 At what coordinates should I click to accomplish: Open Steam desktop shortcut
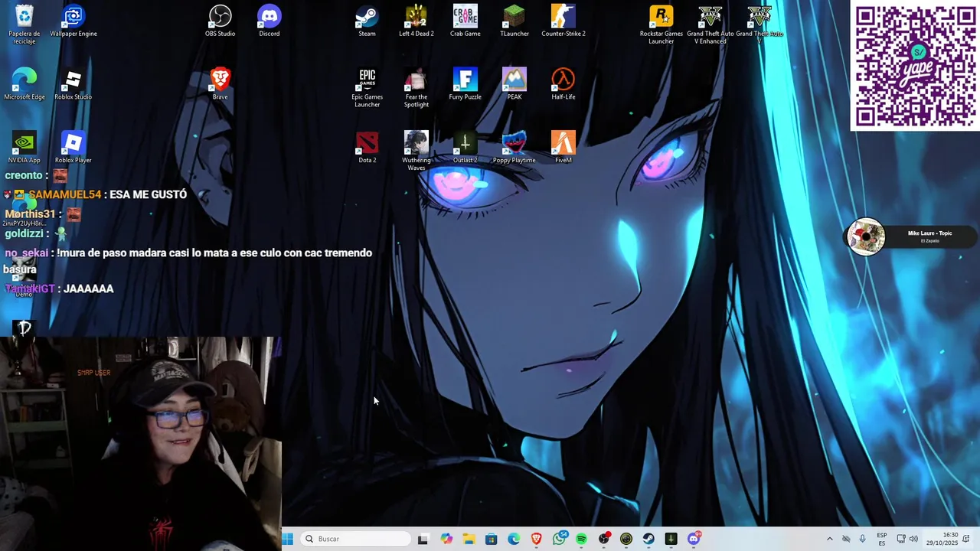coord(367,21)
